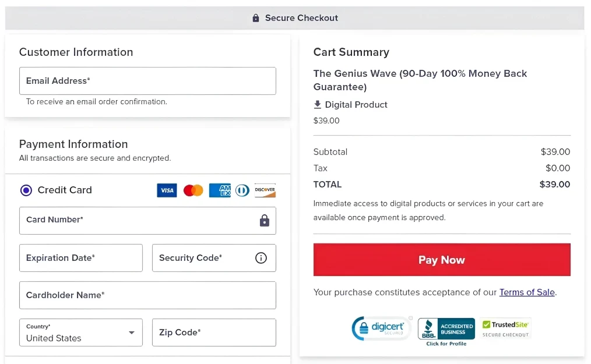Click the TrustedSite Secure Checkout badge
This screenshot has height=364, width=591.
tap(505, 328)
